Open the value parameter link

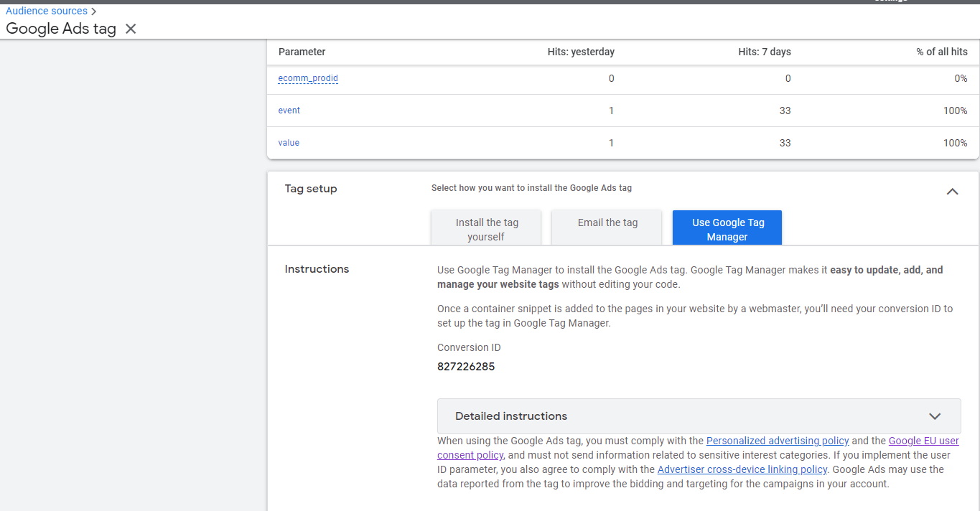click(289, 143)
